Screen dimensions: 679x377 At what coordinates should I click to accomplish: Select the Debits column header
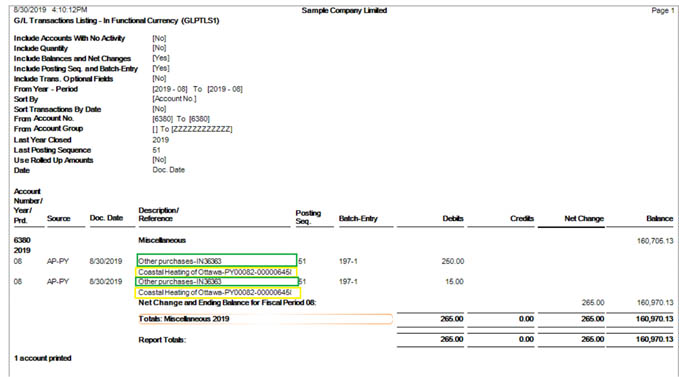453,219
